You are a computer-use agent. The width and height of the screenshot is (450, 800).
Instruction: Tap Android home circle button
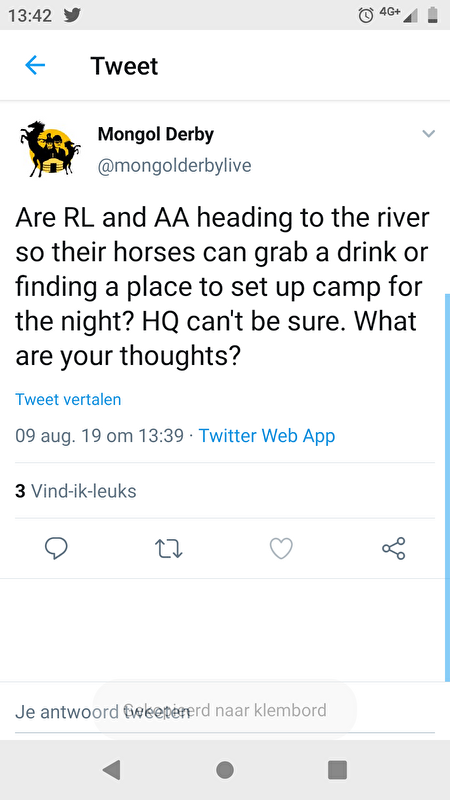coord(225,769)
